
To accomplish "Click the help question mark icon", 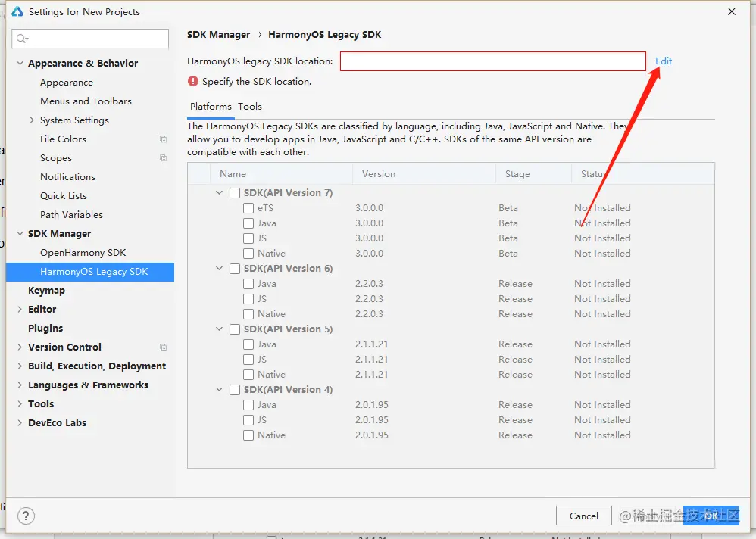I will 26,516.
